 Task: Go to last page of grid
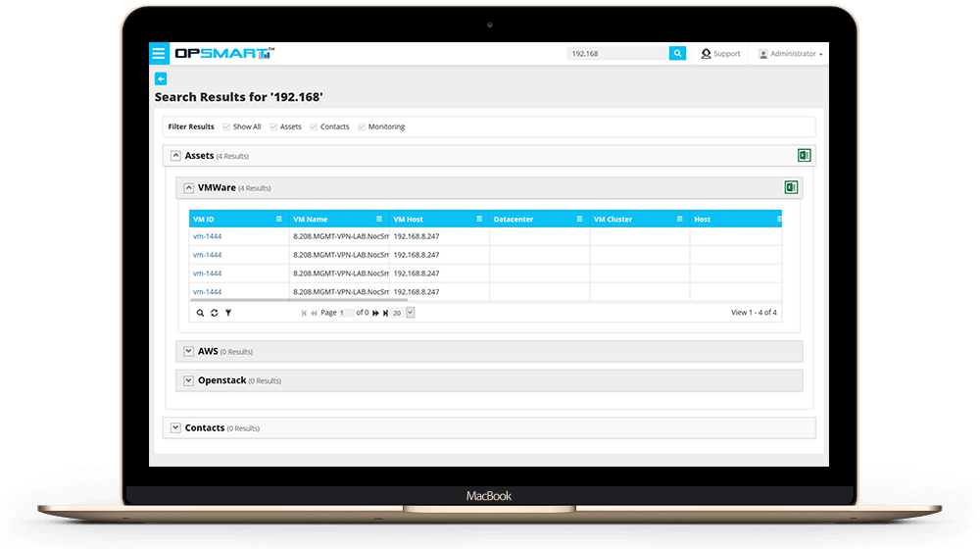point(385,313)
